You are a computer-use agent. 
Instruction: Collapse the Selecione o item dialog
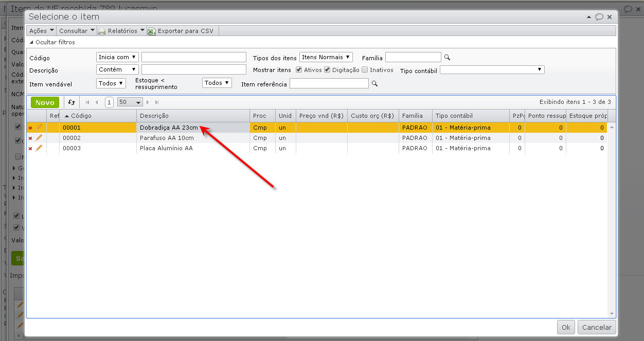point(589,17)
